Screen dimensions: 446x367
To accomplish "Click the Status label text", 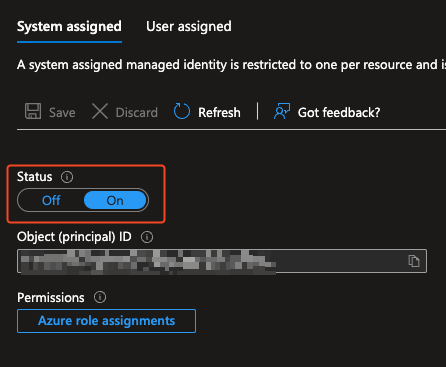I will (x=35, y=177).
